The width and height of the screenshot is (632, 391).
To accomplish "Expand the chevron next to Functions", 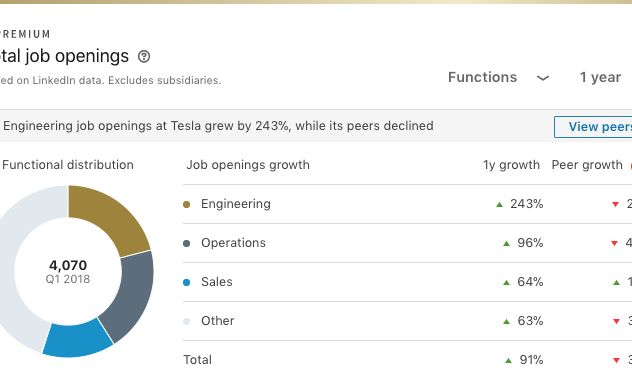I will coord(543,78).
